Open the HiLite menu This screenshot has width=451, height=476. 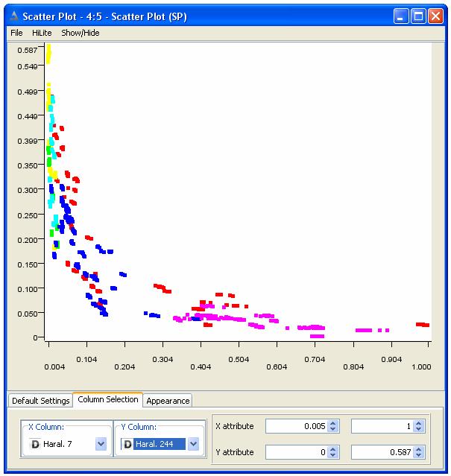(41, 34)
